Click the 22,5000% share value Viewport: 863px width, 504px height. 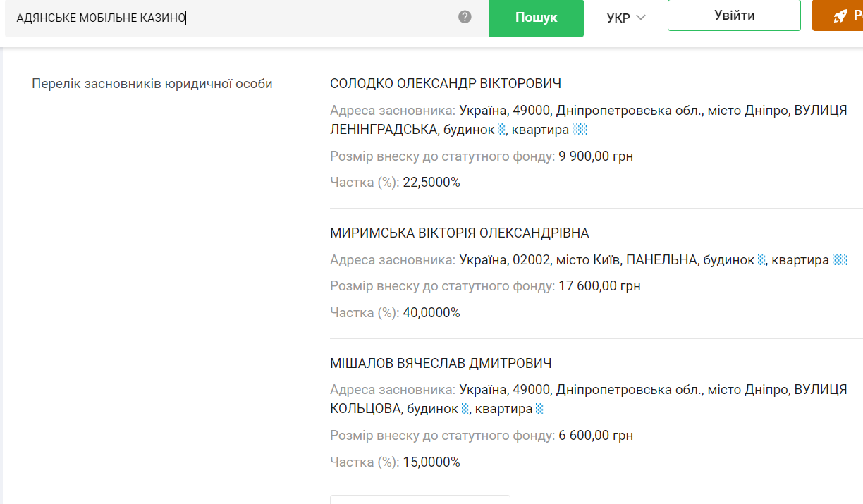point(431,183)
